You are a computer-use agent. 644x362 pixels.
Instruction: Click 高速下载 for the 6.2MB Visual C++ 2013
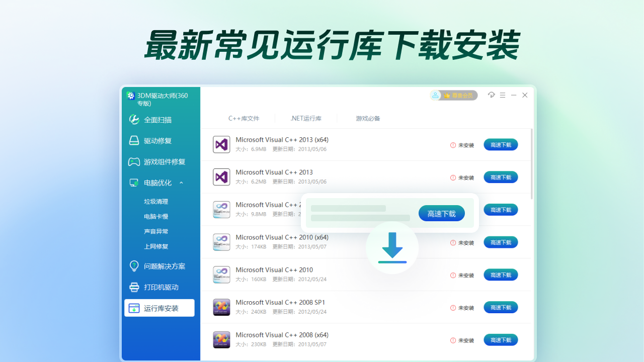pyautogui.click(x=501, y=177)
